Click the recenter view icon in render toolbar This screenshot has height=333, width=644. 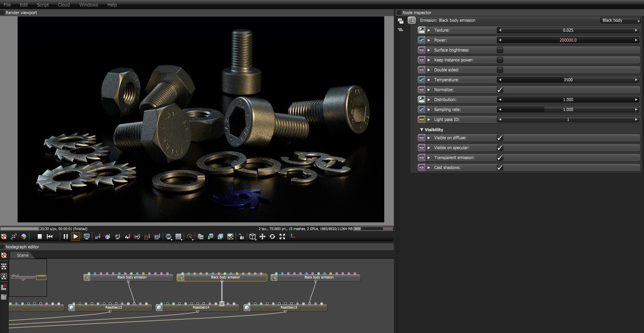click(4, 236)
